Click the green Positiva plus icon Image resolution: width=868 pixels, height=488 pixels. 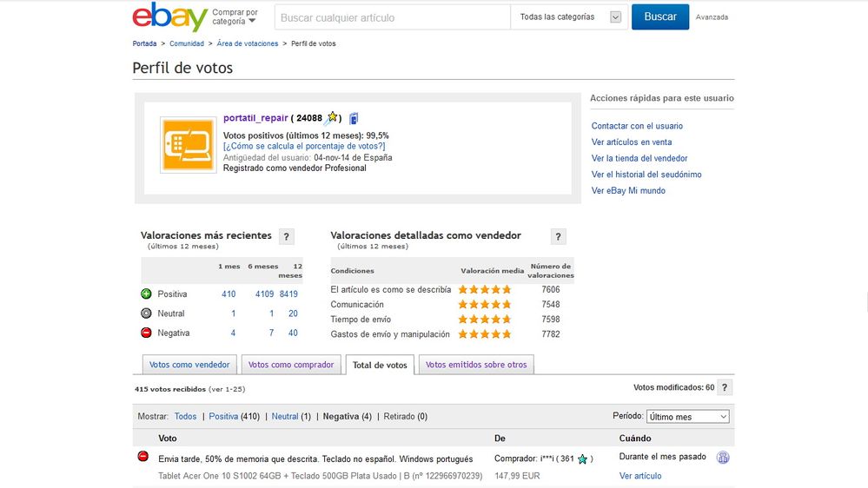[x=146, y=293]
